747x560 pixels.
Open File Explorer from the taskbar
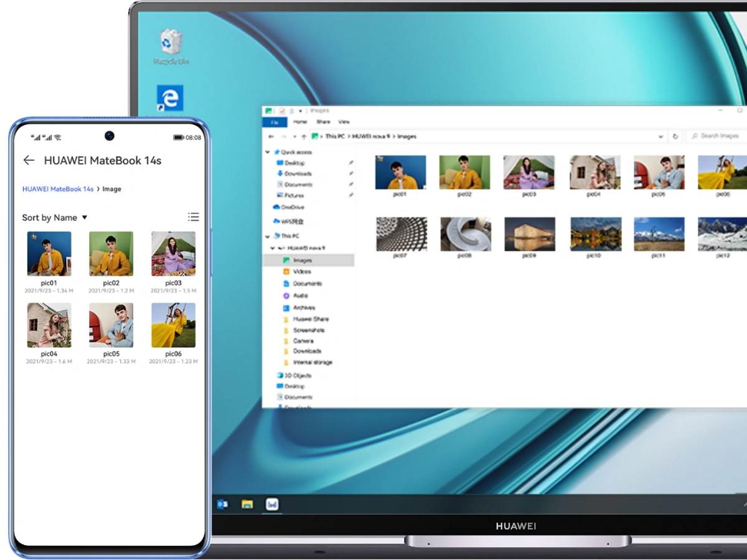(247, 504)
